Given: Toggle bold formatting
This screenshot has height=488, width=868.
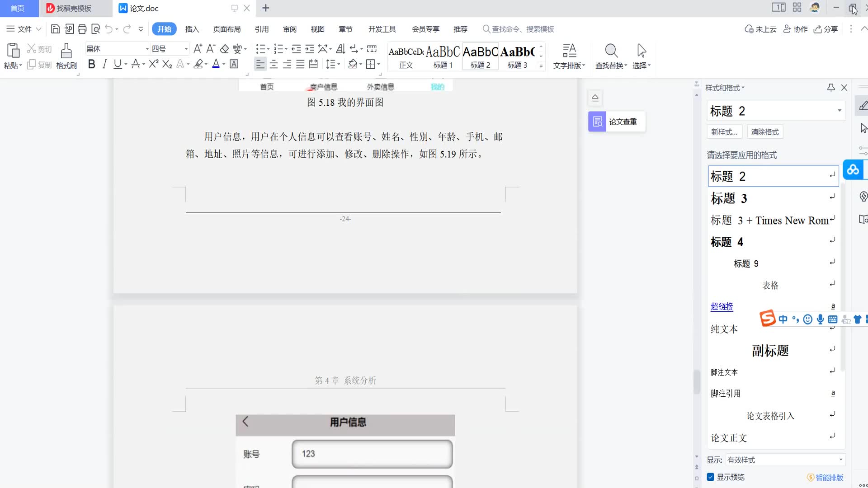Looking at the screenshot, I should [92, 64].
